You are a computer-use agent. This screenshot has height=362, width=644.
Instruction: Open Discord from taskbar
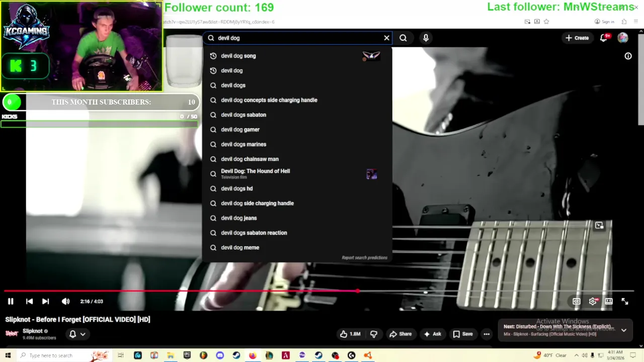[220, 355]
